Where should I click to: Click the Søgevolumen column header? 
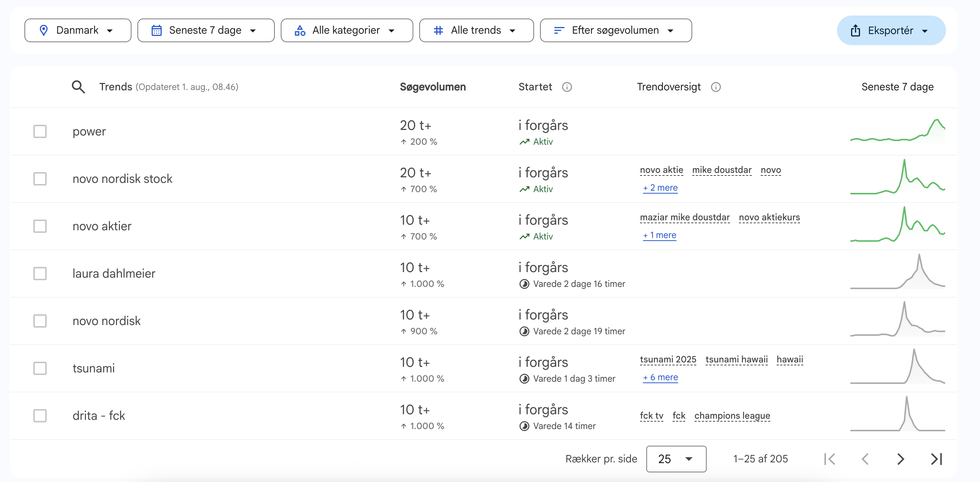click(433, 87)
